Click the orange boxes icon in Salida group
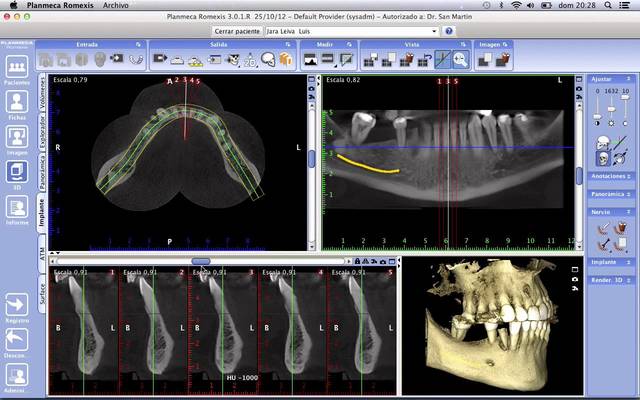 click(x=286, y=60)
